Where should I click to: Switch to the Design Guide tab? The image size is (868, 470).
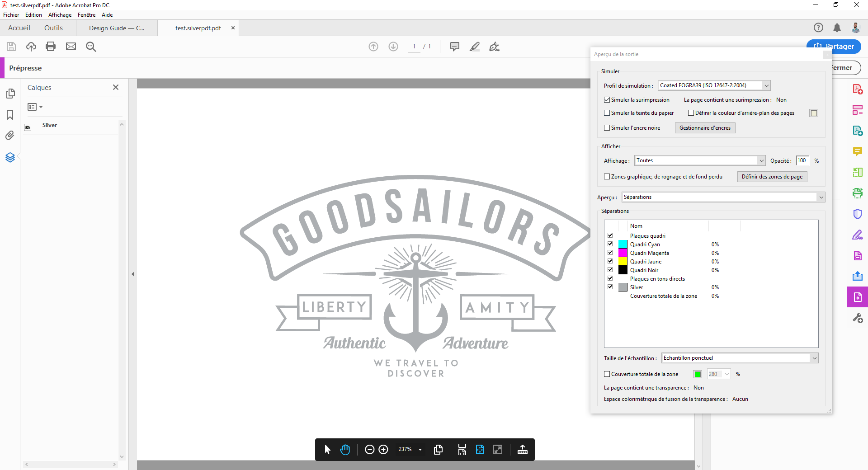click(117, 28)
